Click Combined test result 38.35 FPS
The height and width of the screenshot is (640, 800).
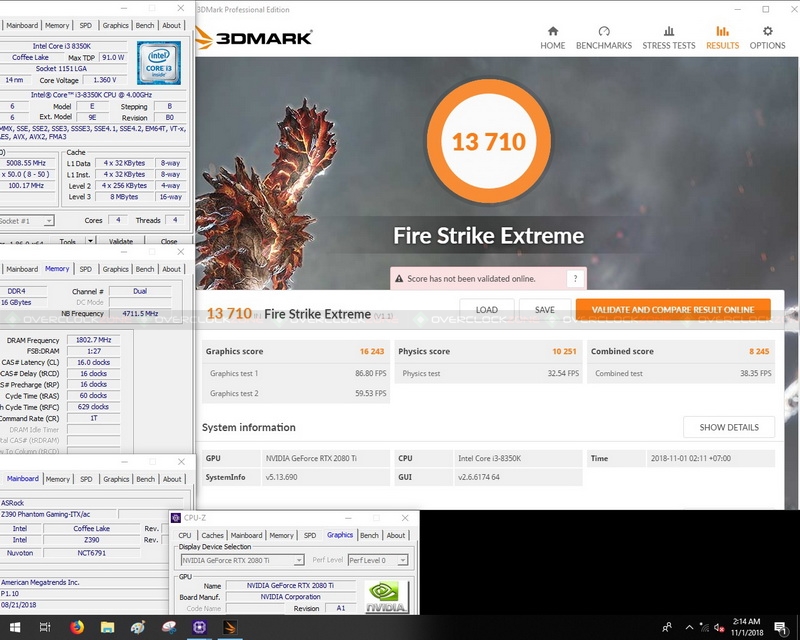click(x=756, y=374)
